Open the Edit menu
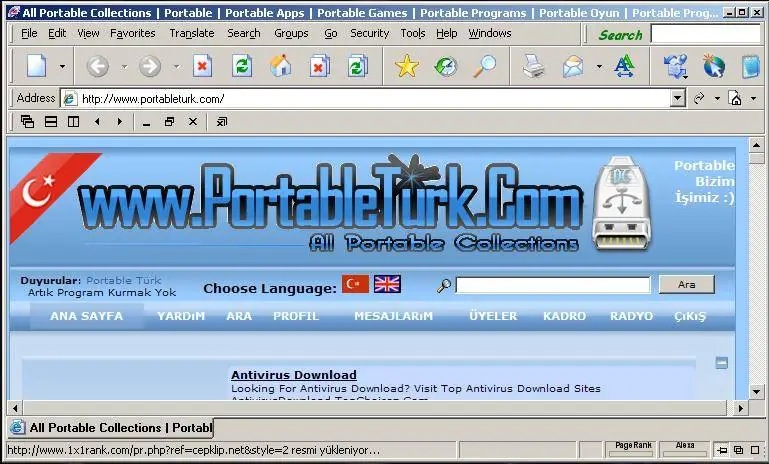Viewport: 769px width, 464px height. point(57,33)
